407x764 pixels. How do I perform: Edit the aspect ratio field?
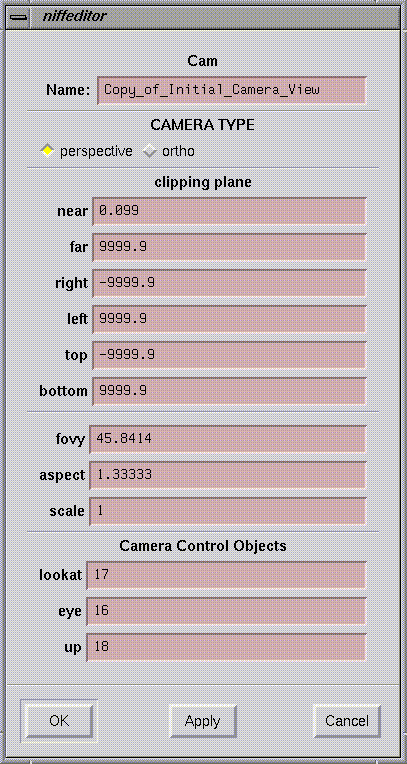point(228,475)
